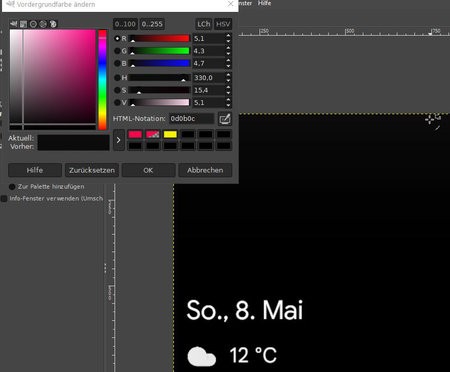The image size is (450, 372).
Task: Switch range to 0..255
Action: click(x=152, y=24)
